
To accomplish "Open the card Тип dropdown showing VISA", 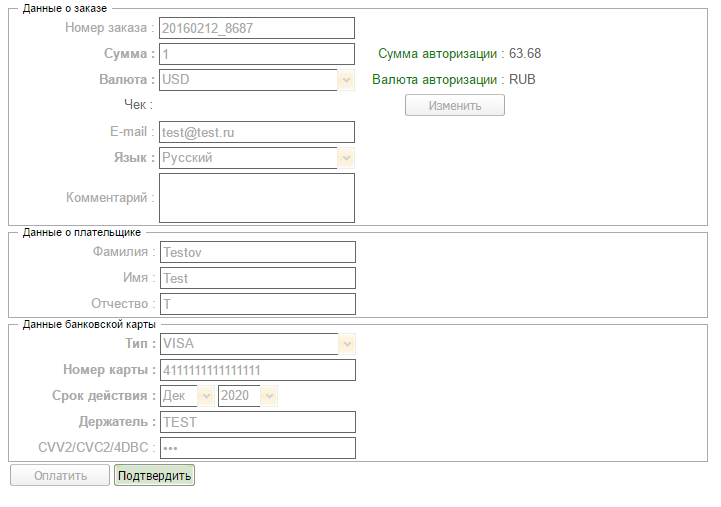I will [257, 344].
